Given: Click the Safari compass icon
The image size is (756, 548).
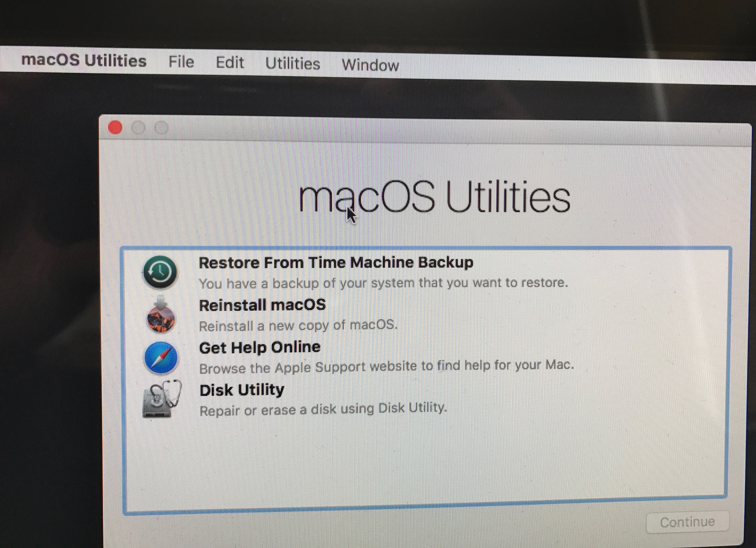Looking at the screenshot, I should coord(161,357).
